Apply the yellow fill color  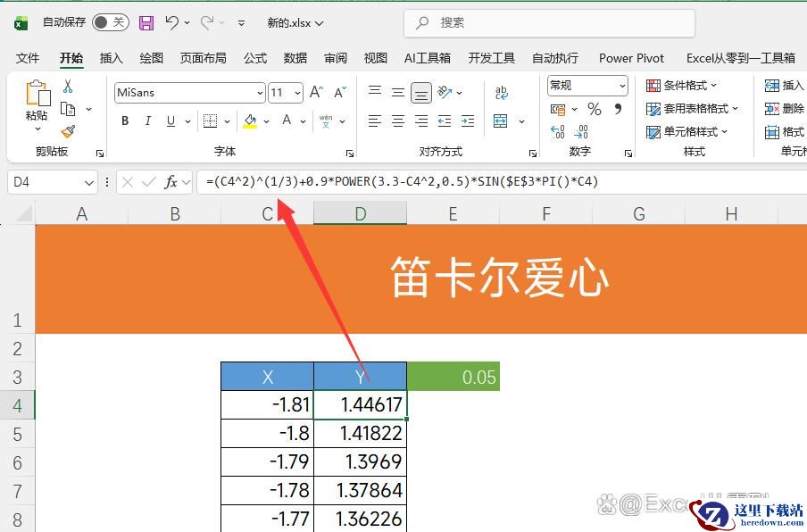pos(250,121)
